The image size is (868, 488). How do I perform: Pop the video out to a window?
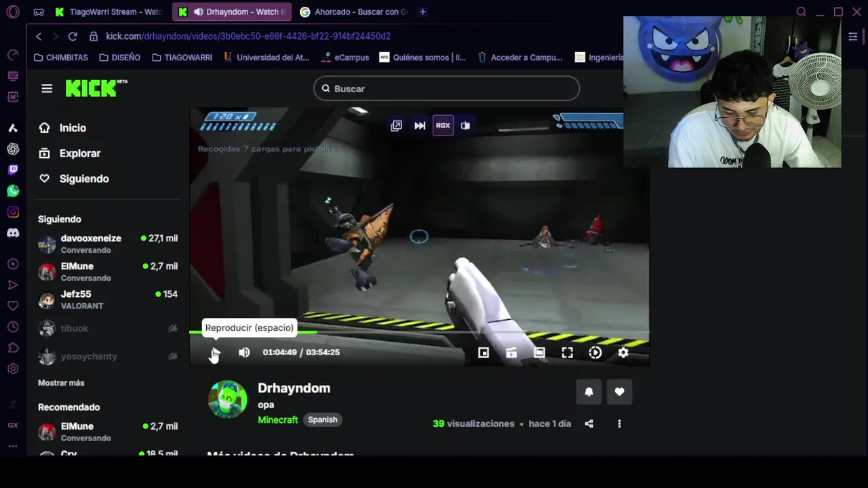pyautogui.click(x=396, y=125)
